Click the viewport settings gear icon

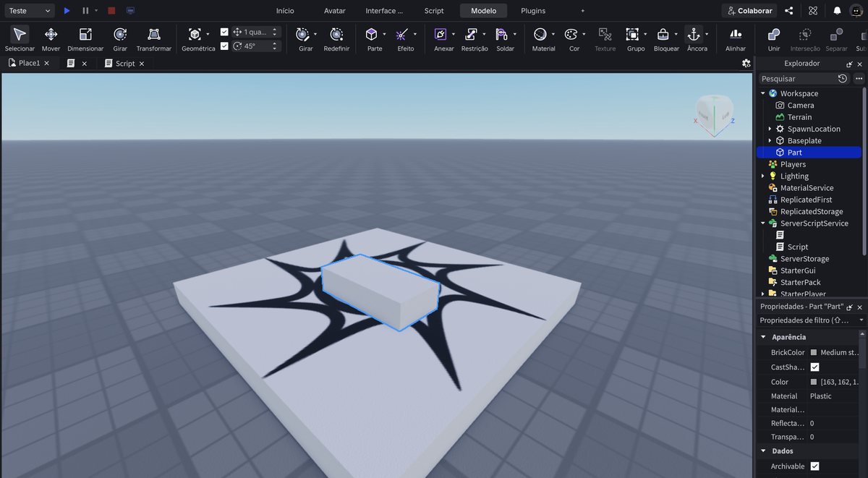(x=746, y=63)
